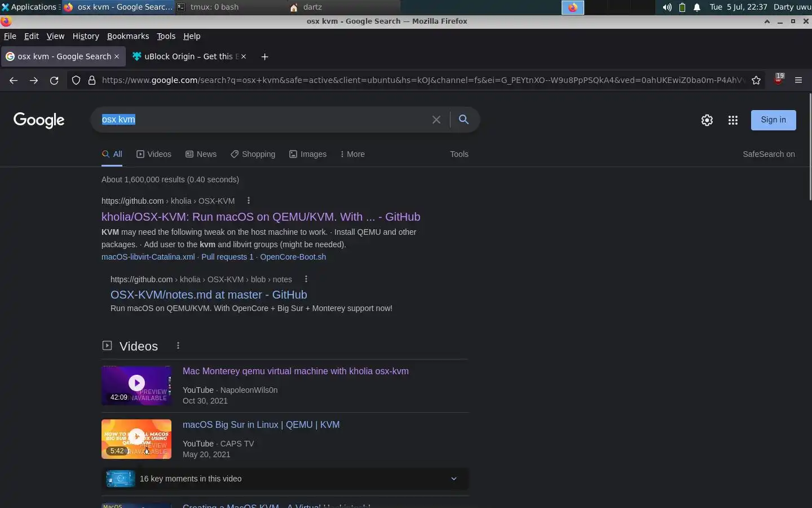The width and height of the screenshot is (812, 508).
Task: Check the battery indicator in the panel
Action: (x=682, y=7)
